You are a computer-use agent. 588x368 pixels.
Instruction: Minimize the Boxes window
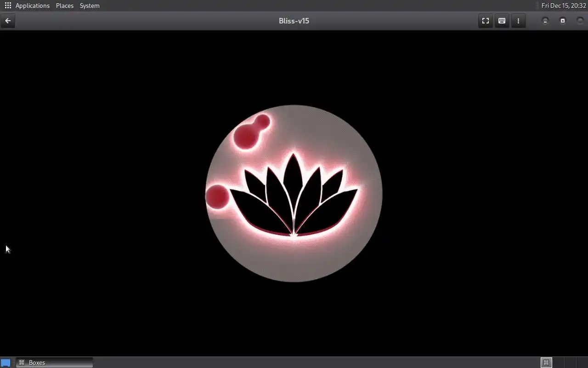(x=545, y=21)
